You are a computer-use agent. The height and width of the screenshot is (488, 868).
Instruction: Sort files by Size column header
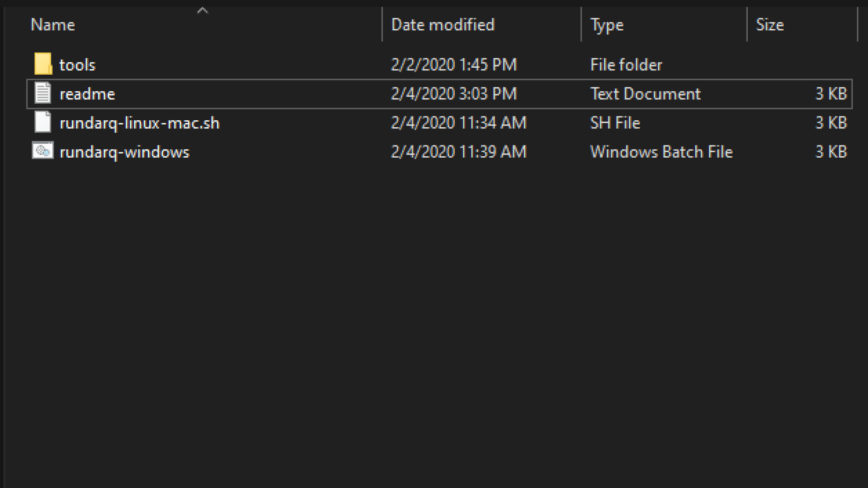[x=802, y=25]
